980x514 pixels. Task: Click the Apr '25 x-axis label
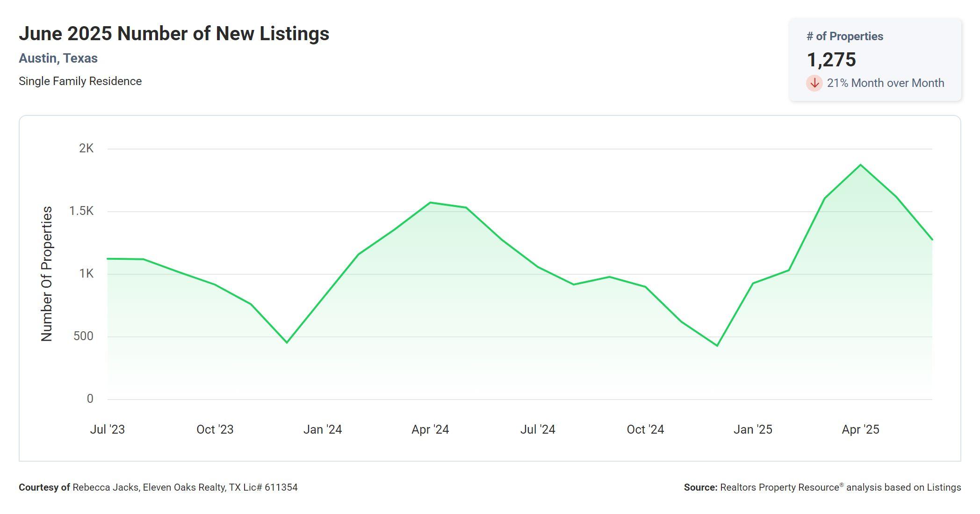click(860, 429)
